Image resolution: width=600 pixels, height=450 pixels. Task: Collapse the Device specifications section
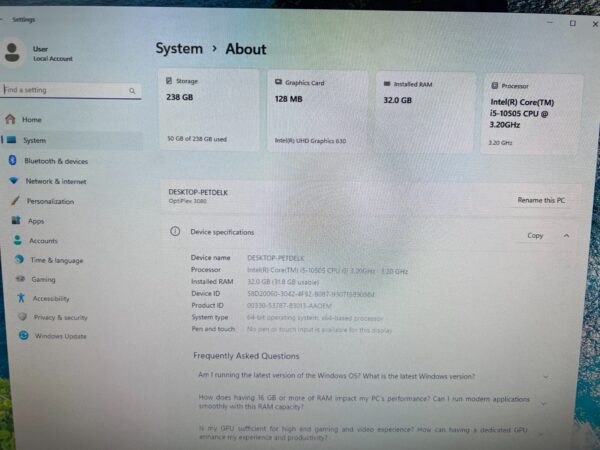point(566,236)
